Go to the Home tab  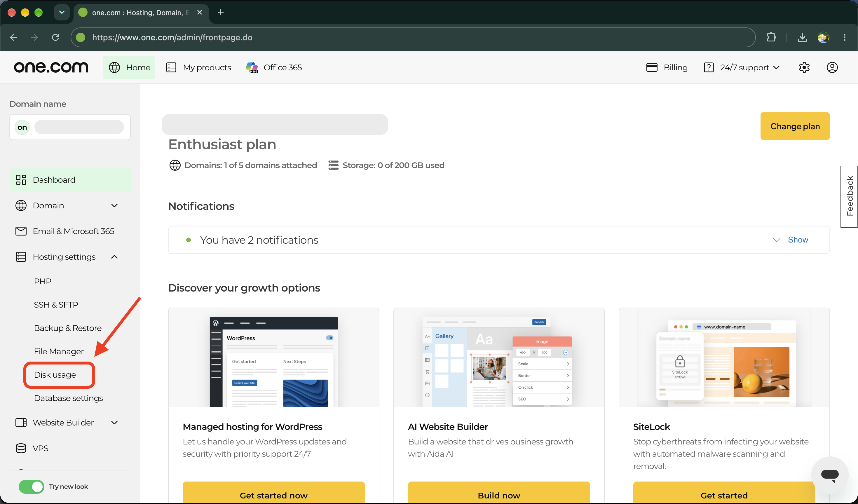129,67
